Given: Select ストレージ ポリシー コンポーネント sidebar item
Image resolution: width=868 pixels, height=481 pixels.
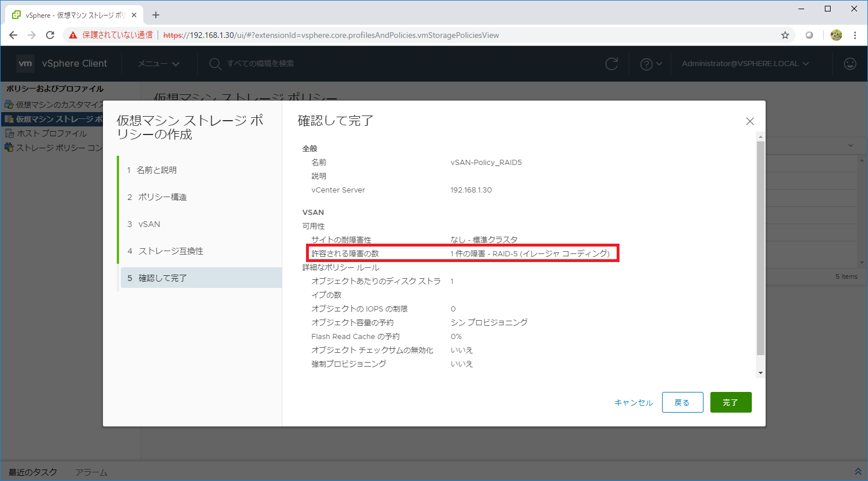Looking at the screenshot, I should click(x=59, y=148).
